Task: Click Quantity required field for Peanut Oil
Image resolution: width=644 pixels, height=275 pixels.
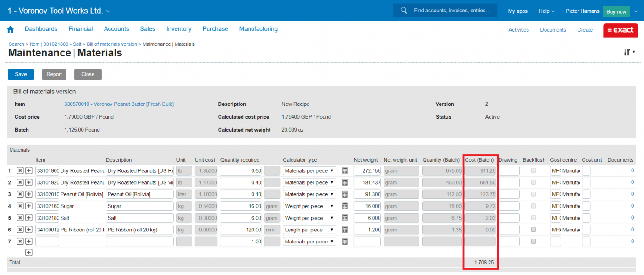Action: pos(241,194)
